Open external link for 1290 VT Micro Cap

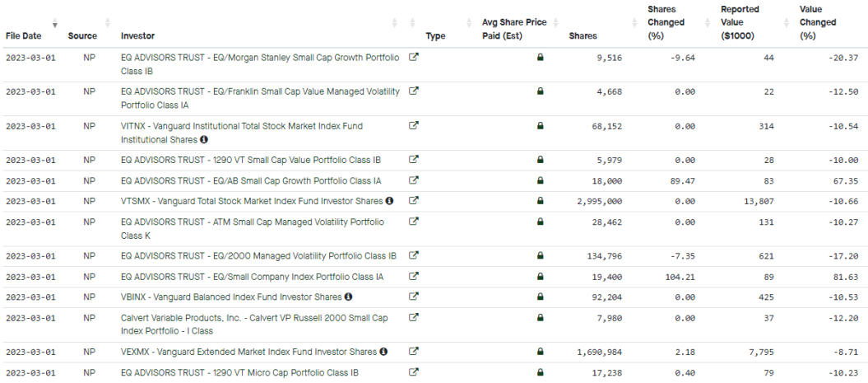[413, 372]
